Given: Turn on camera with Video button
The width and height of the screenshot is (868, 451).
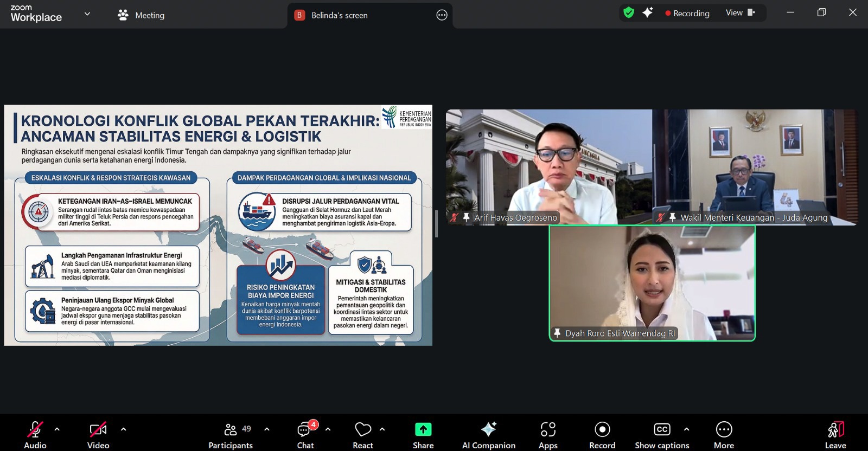Looking at the screenshot, I should 98,435.
